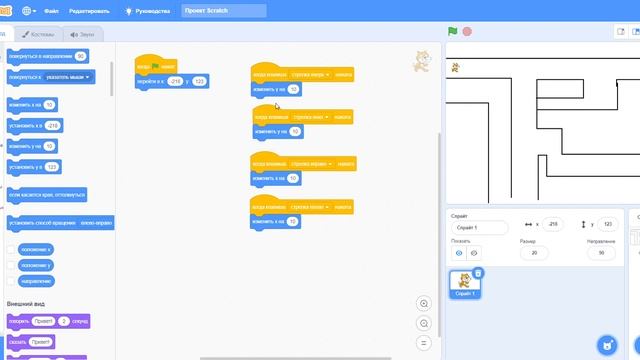
Task: Click the 10 value under the left-arrow script
Action: point(292,221)
